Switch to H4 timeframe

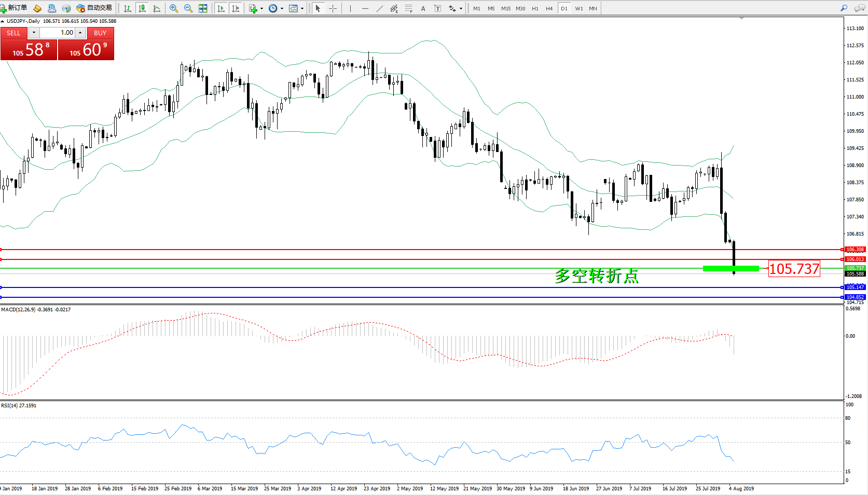coord(549,8)
